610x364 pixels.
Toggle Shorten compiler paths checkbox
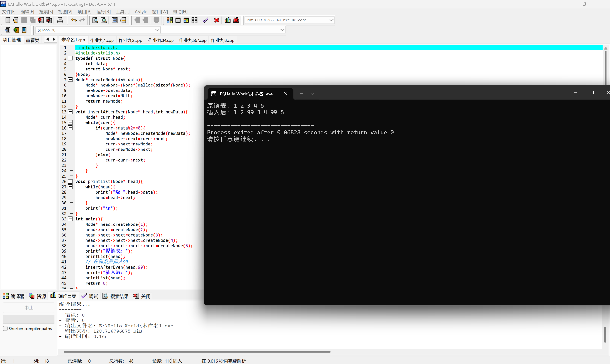point(5,329)
